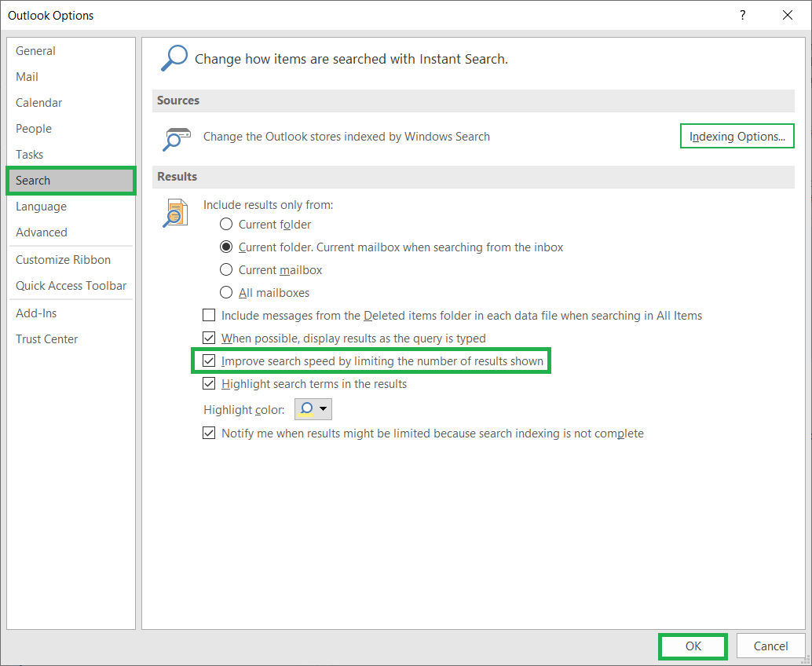812x666 pixels.
Task: Click 'Change how items are searched' heading
Action: click(x=351, y=59)
